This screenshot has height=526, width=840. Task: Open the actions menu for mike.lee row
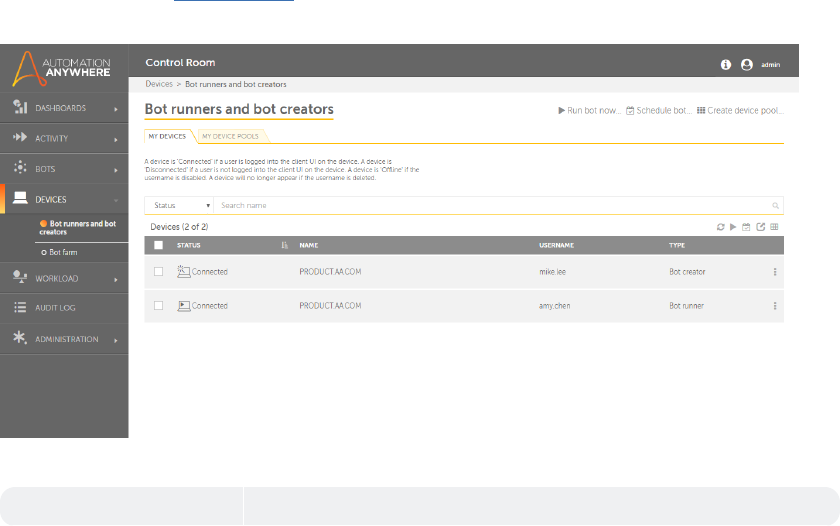coord(775,272)
